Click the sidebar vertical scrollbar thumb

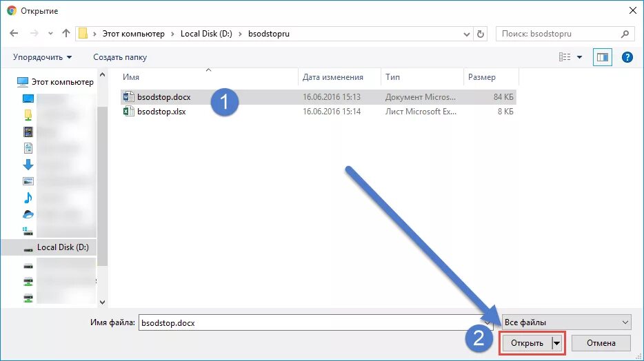point(102,186)
